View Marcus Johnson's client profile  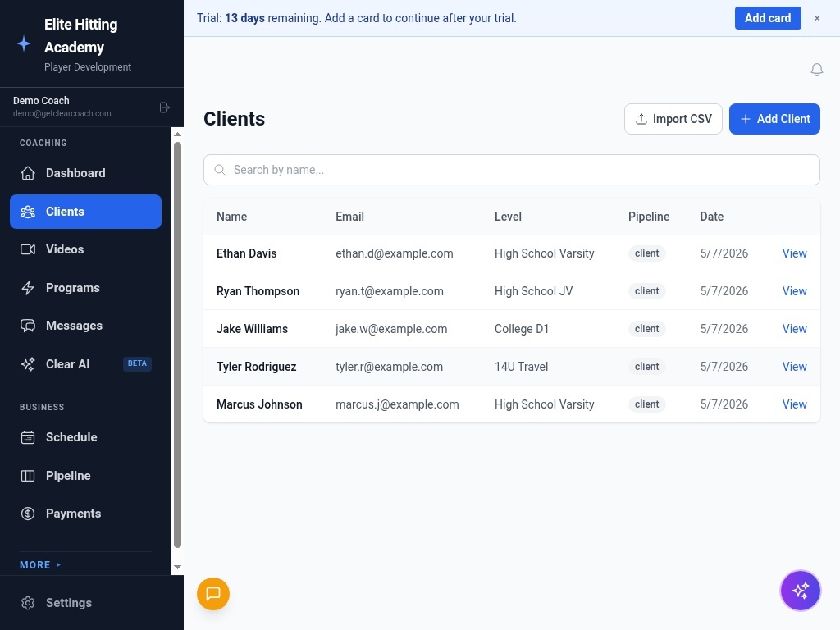tap(794, 404)
